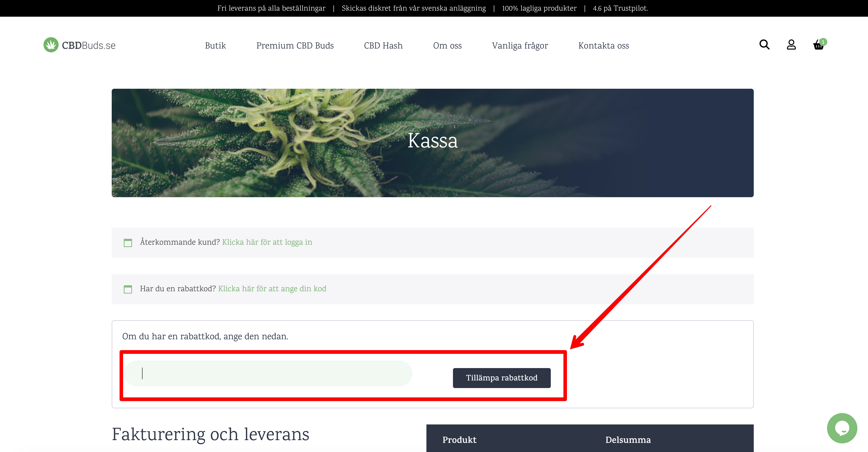
Task: Click '4.6 på Trustpilot.' in top bar
Action: tap(620, 8)
